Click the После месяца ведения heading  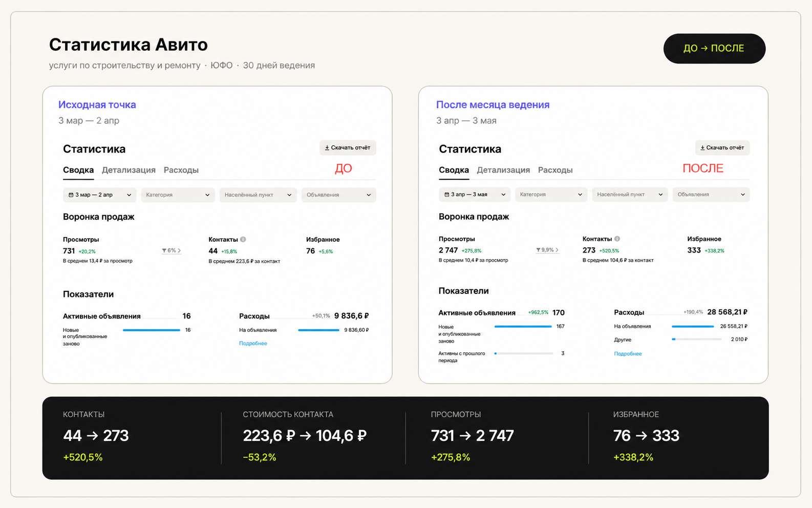coord(493,104)
